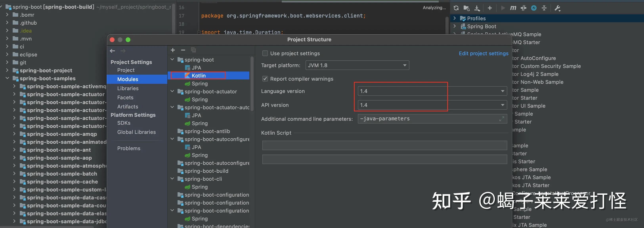644x228 pixels.
Task: Click the Add module plus icon
Action: point(173,50)
